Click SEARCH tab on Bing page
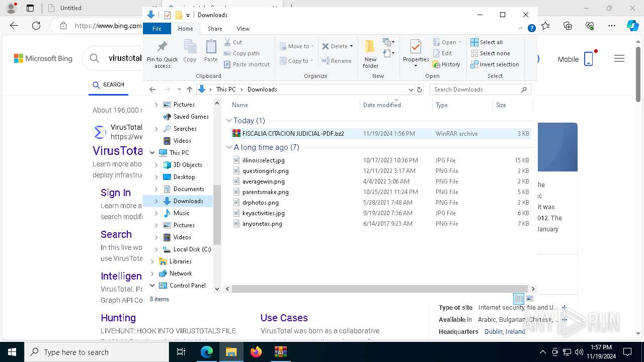 108,85
